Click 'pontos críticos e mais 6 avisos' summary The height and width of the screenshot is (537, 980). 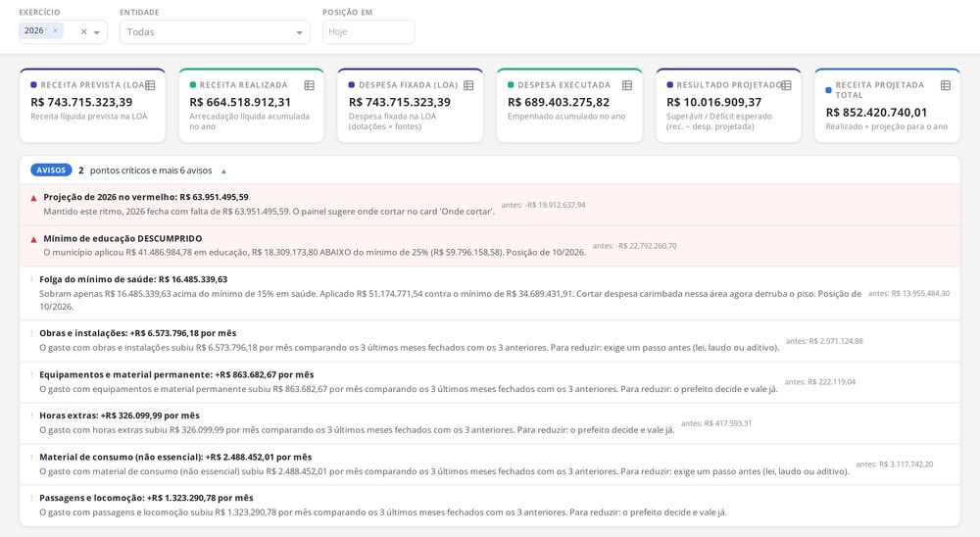click(x=151, y=171)
